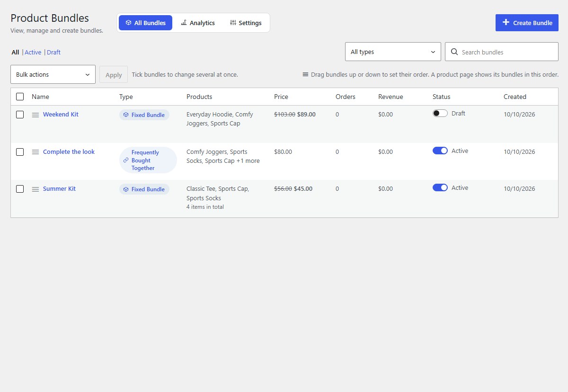Screen dimensions: 568x392
Task: Check the Summer Kit row checkbox
Action: tap(20, 189)
